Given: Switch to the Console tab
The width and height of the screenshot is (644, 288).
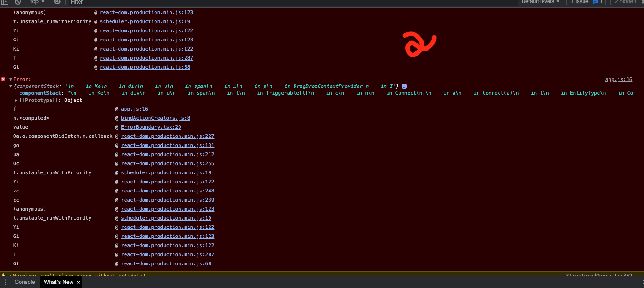Looking at the screenshot, I should pos(25,282).
